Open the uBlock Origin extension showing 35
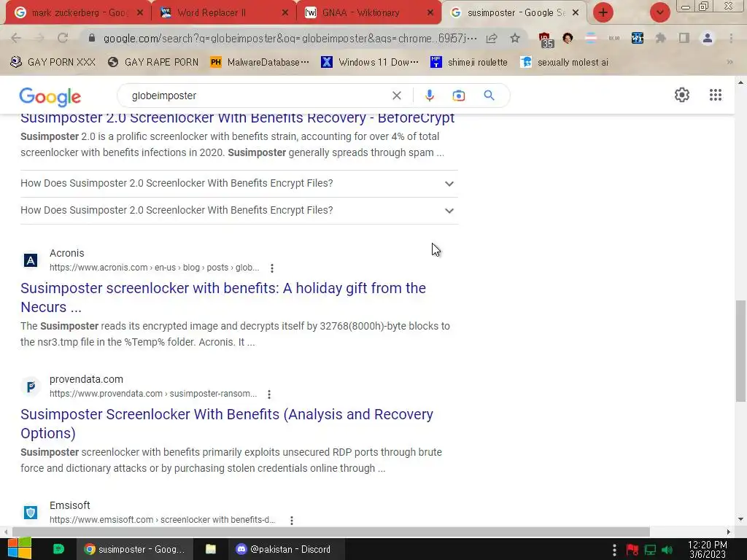 point(545,39)
